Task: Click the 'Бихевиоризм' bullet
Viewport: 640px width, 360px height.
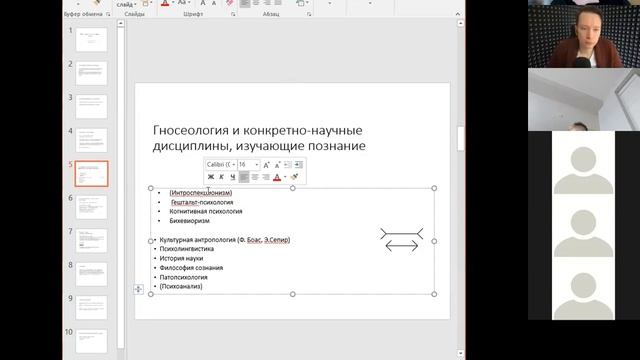Action: point(189,221)
